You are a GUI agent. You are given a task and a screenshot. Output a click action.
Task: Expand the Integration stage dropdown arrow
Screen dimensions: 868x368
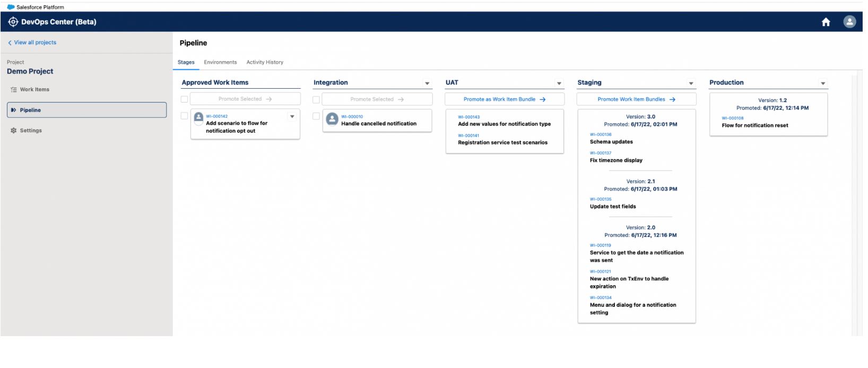click(427, 83)
